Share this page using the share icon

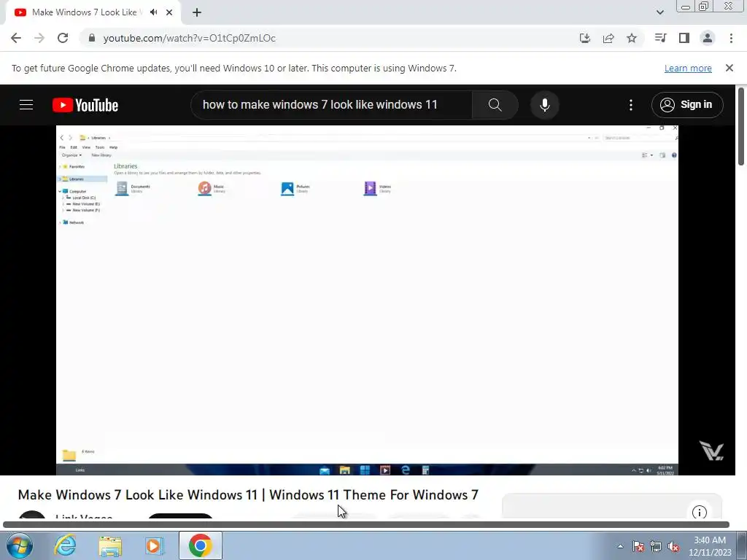(x=608, y=38)
